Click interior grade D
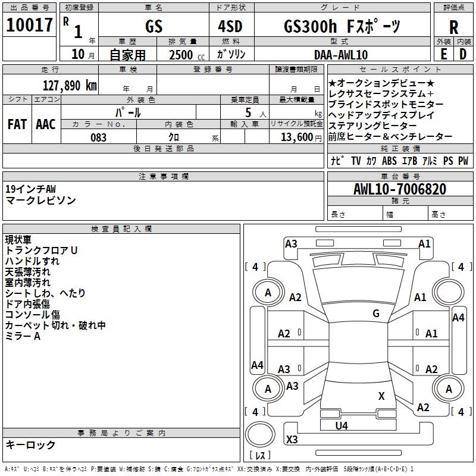Image resolution: width=476 pixels, height=476 pixels. [x=463, y=54]
